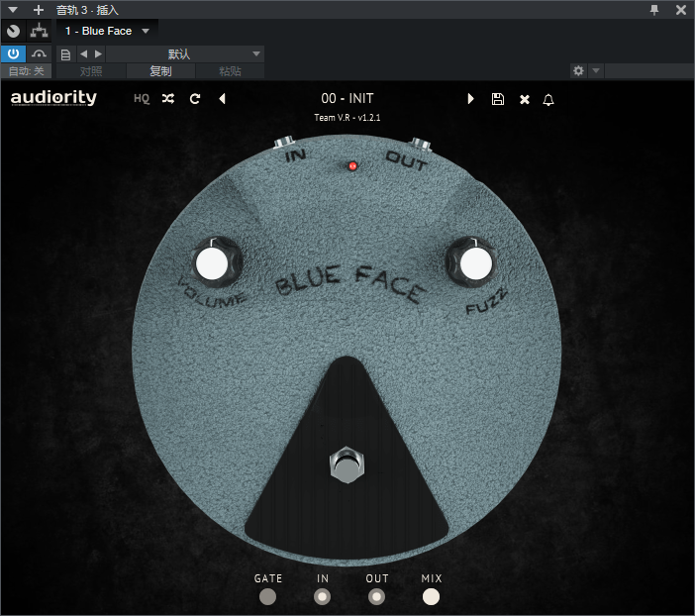Image resolution: width=695 pixels, height=616 pixels.
Task: Open the 默认 preset dropdown
Action: point(185,54)
